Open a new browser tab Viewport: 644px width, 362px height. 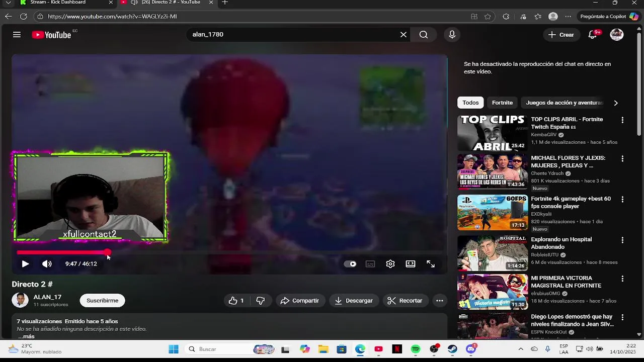pos(225,3)
